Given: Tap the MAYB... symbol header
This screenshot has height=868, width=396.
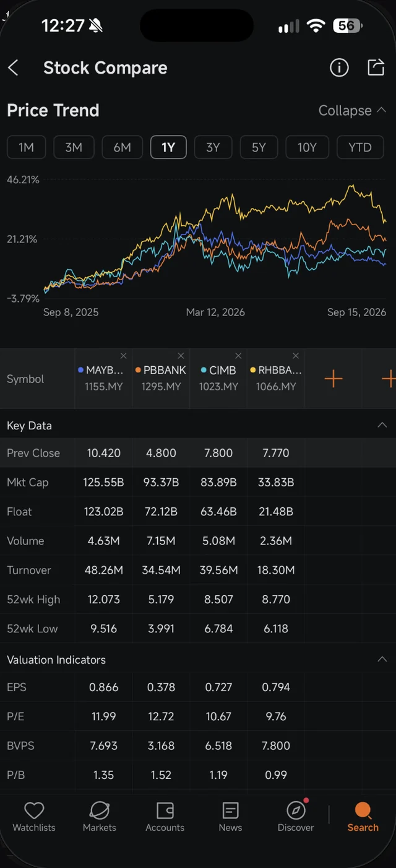Looking at the screenshot, I should (x=103, y=379).
